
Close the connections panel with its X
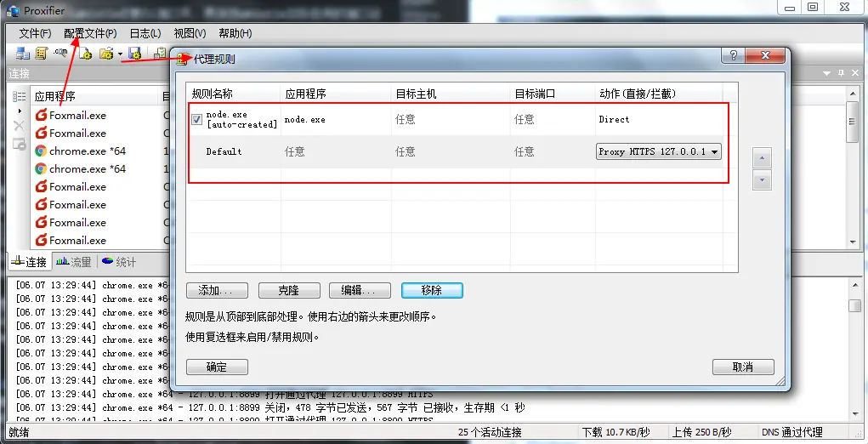pos(854,73)
